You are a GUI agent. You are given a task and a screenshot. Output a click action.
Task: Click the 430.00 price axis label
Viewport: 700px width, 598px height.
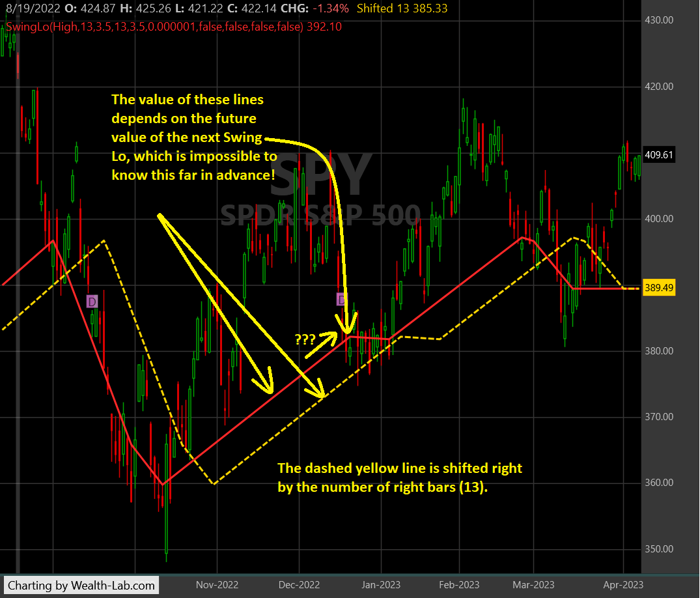point(659,20)
